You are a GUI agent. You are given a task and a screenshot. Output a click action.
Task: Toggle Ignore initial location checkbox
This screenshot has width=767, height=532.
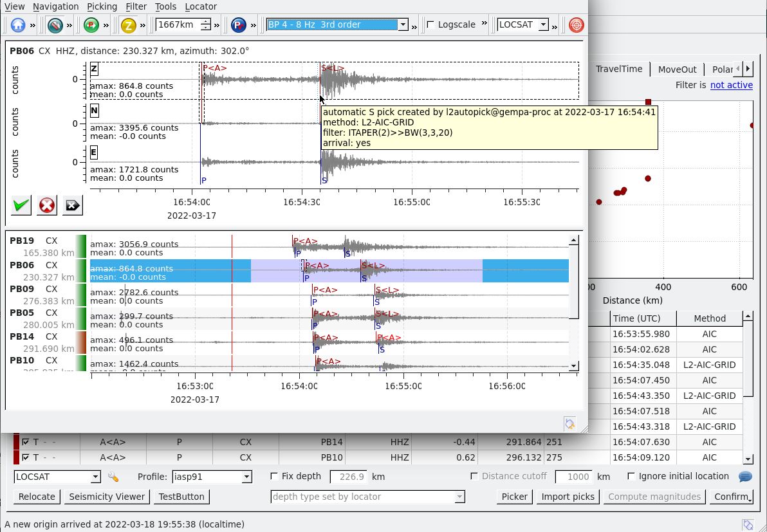pyautogui.click(x=633, y=477)
